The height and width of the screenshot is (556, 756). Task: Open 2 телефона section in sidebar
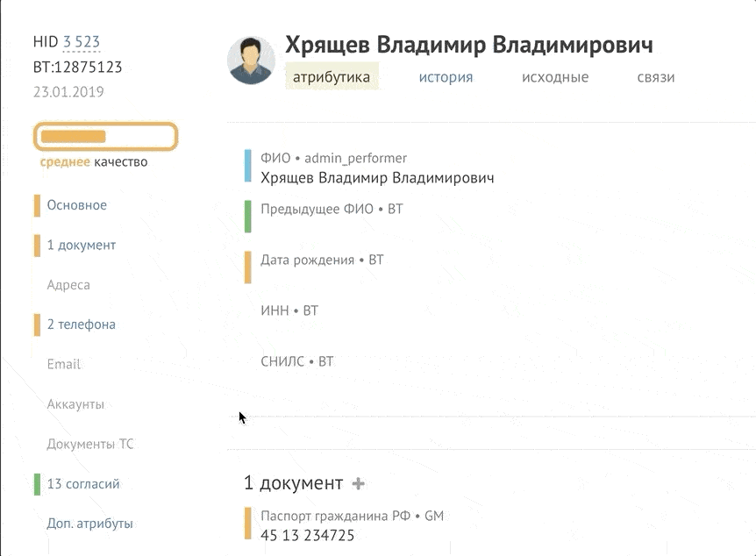(x=82, y=324)
